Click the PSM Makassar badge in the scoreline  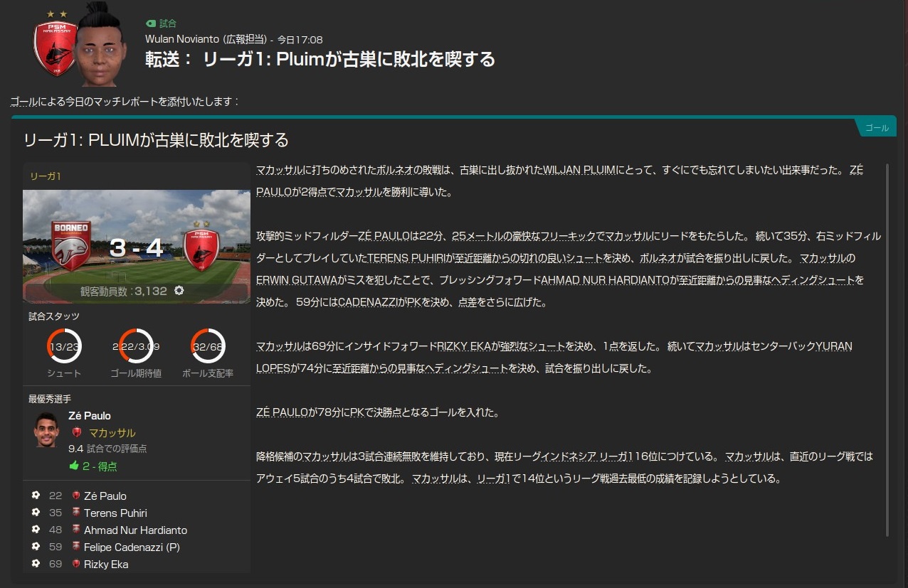click(x=201, y=245)
